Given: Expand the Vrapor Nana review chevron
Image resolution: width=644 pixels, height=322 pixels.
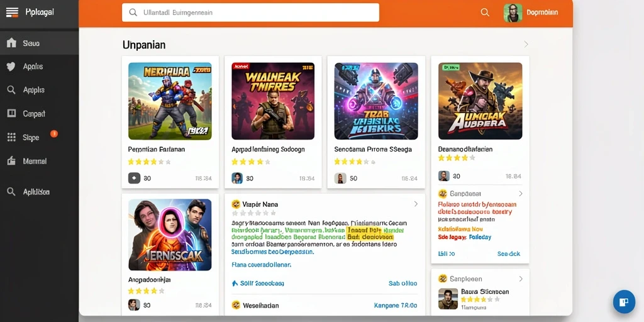Looking at the screenshot, I should coord(416,204).
